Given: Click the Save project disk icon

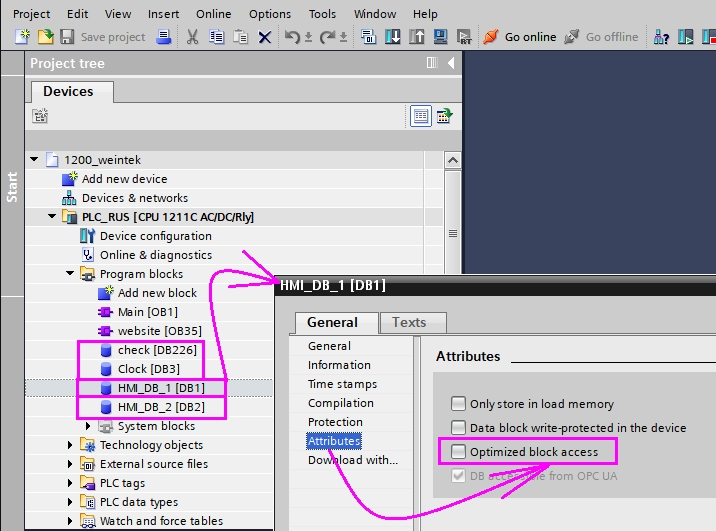Looking at the screenshot, I should pos(67,37).
